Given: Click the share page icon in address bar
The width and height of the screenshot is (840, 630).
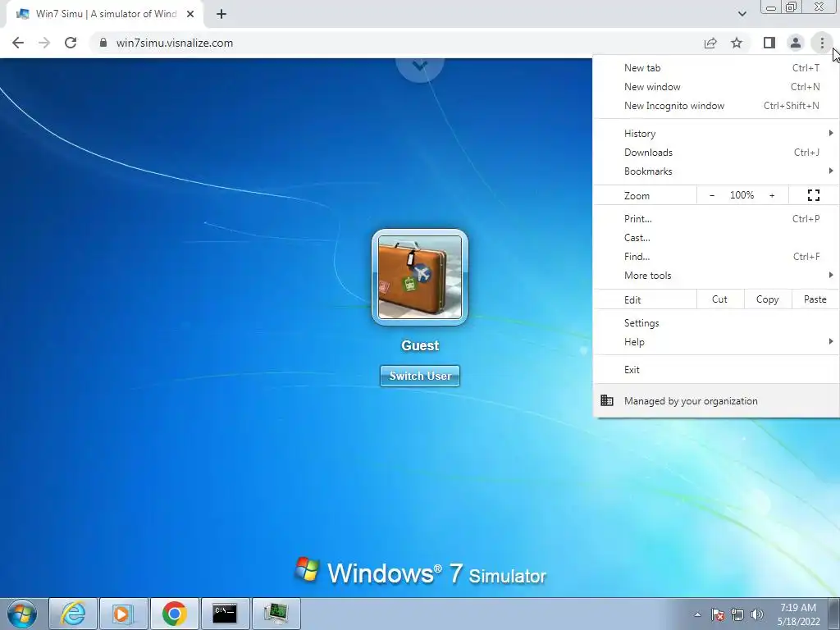Looking at the screenshot, I should click(710, 43).
